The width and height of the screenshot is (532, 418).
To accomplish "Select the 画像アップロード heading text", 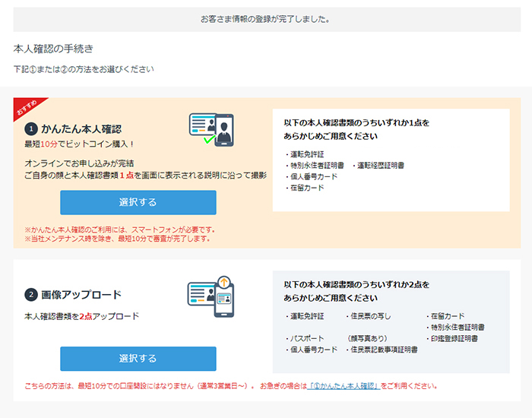I will click(x=81, y=294).
